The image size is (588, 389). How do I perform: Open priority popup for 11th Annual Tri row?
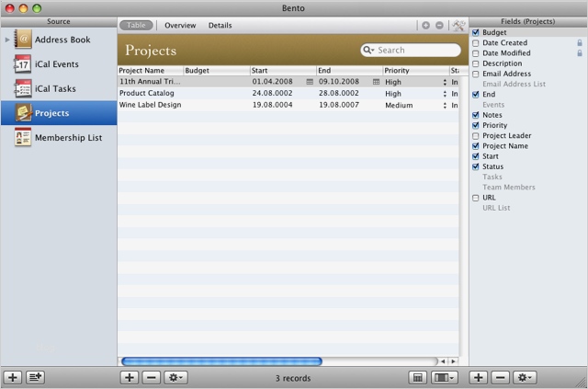445,82
